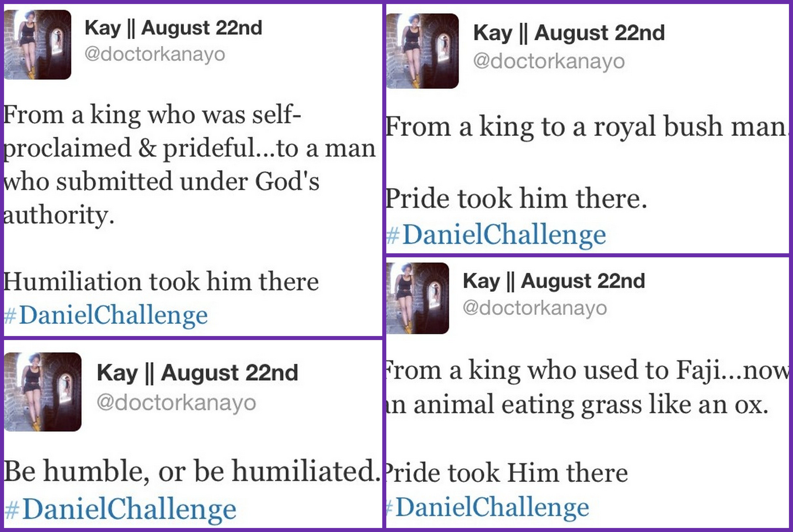This screenshot has width=793, height=532.
Task: Click the avatar beside the "Be humble" tweet
Action: 43,392
